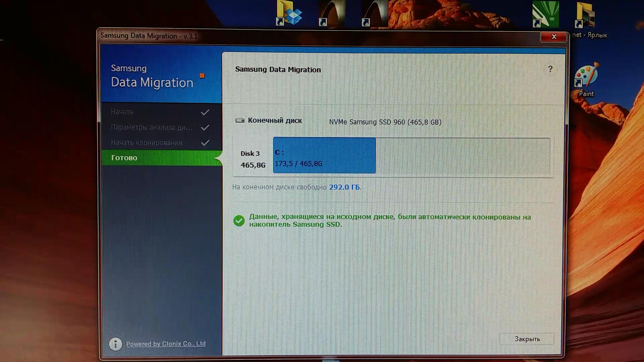Click the green success checkmark icon

tap(239, 221)
